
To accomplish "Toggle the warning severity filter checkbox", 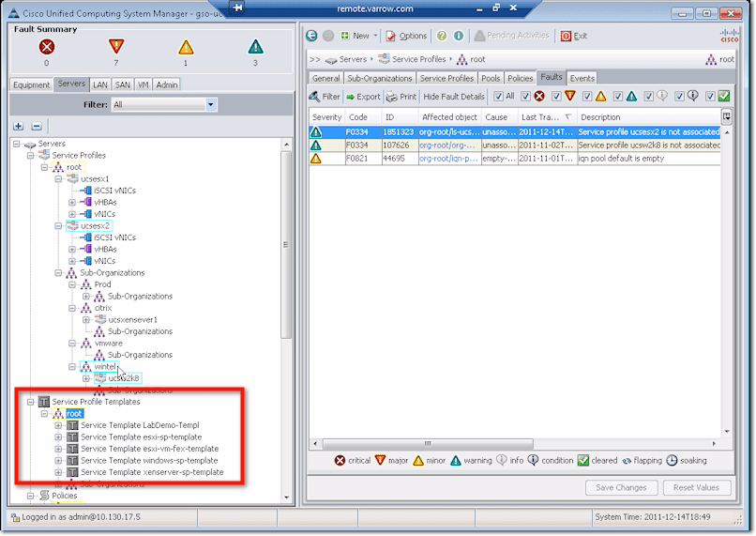I will click(618, 97).
